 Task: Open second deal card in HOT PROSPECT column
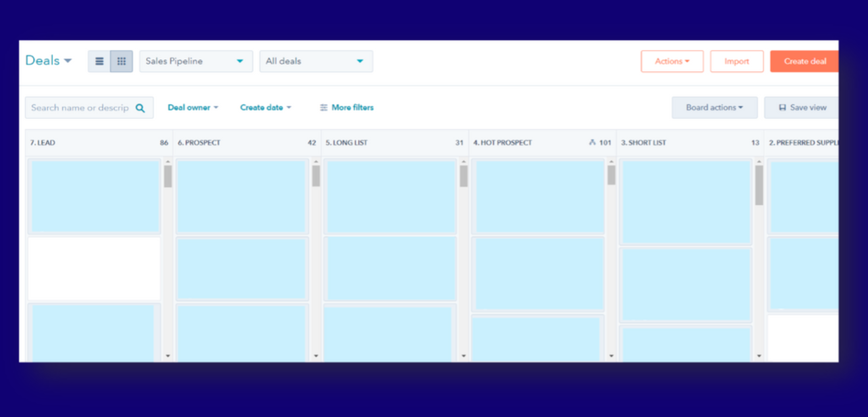click(x=538, y=274)
